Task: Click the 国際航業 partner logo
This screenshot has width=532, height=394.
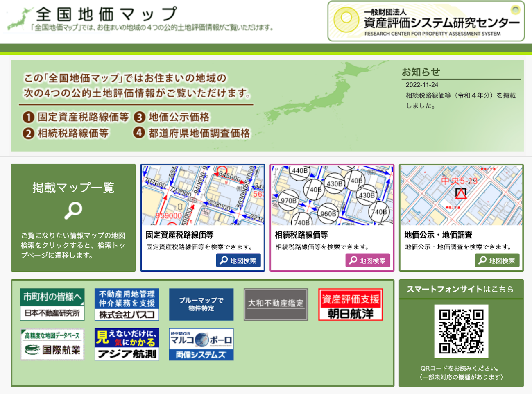Action: tap(52, 344)
